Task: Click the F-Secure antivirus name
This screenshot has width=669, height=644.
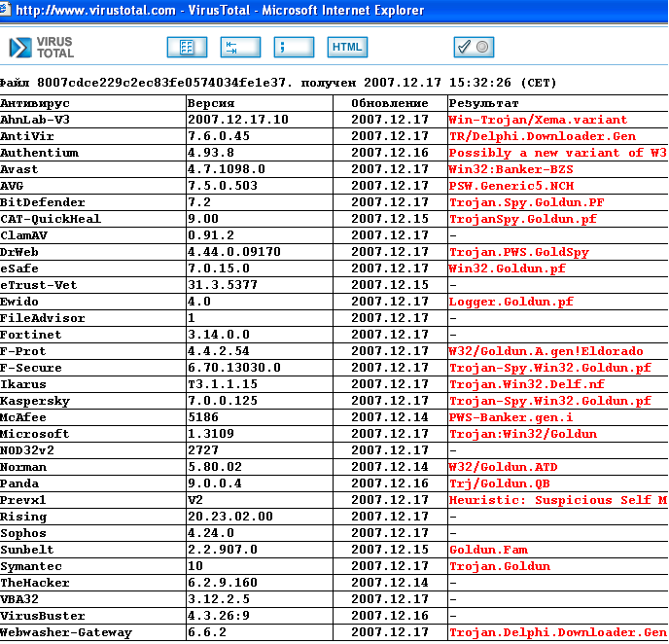Action: 31,368
